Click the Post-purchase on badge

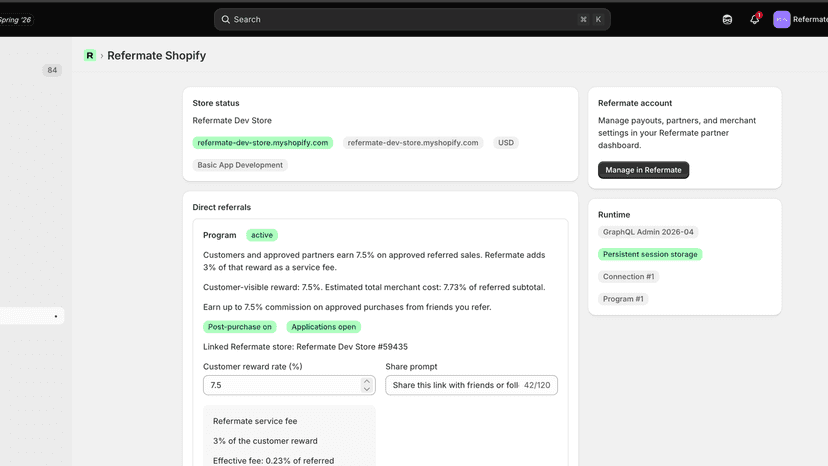click(x=240, y=327)
